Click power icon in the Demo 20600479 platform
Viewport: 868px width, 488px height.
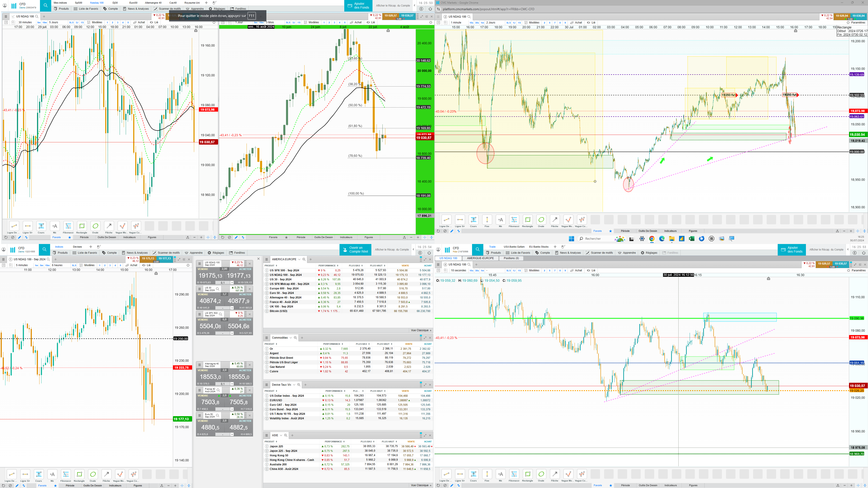pos(430,9)
